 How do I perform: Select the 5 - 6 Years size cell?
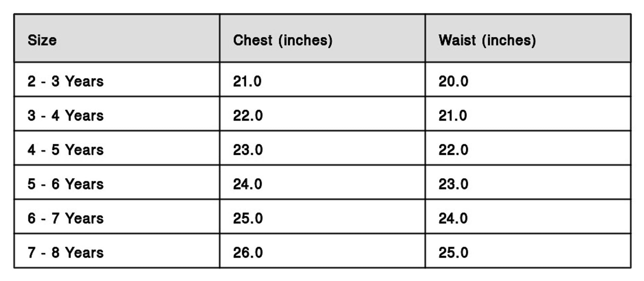click(66, 184)
